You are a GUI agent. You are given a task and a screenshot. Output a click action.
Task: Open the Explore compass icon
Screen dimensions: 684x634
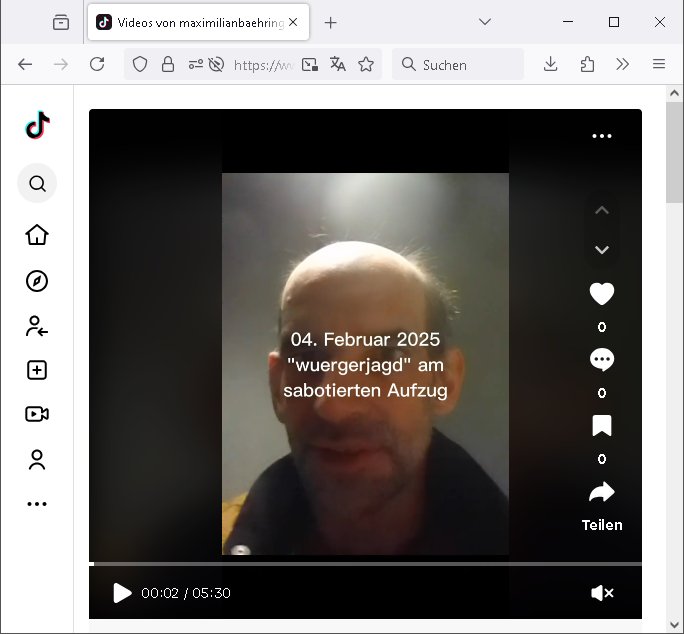[37, 281]
